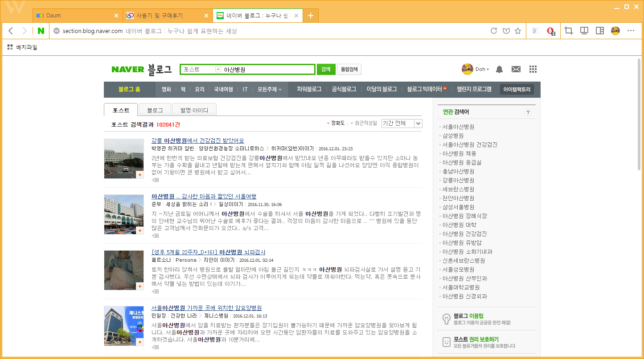Click the browser forward arrow
This screenshot has width=644, height=359.
[25, 31]
